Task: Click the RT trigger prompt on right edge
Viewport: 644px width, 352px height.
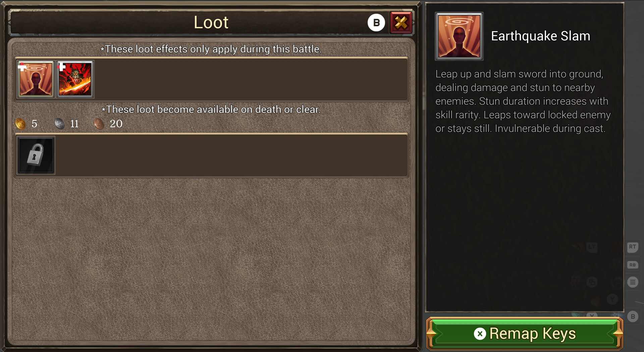Action: coord(633,247)
